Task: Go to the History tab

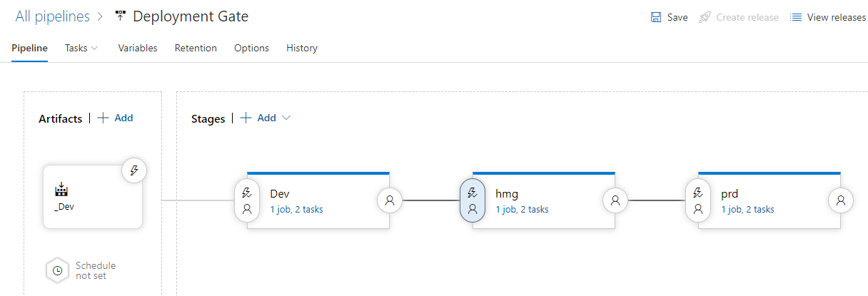Action: pyautogui.click(x=302, y=48)
